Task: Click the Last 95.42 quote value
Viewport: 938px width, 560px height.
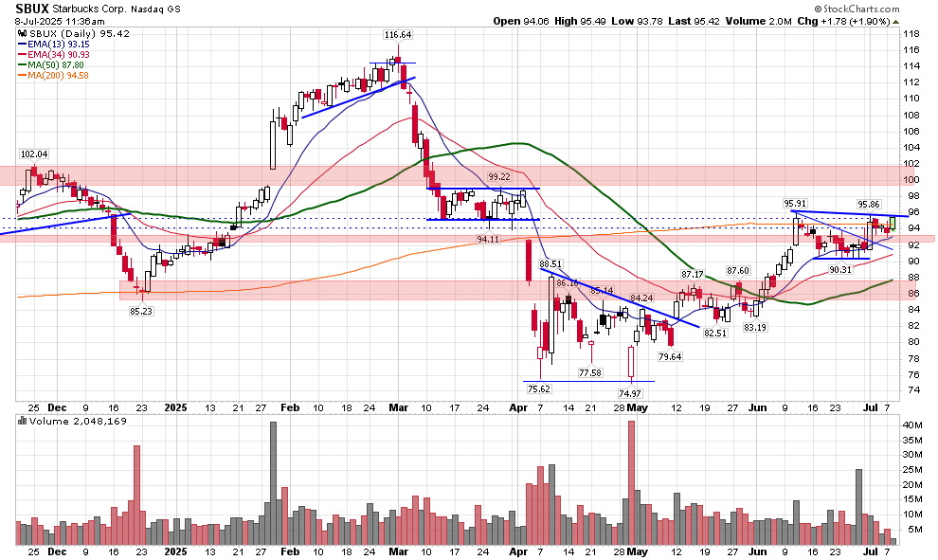Action: coord(694,21)
